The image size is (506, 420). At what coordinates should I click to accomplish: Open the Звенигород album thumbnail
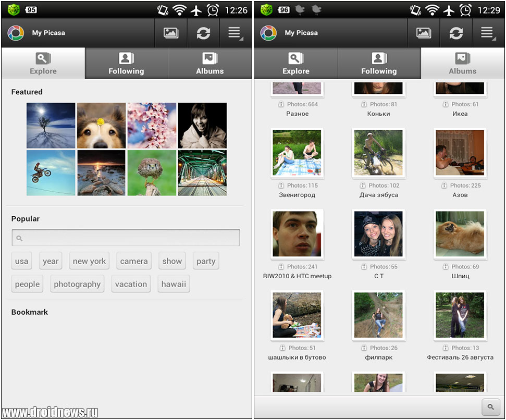pos(297,153)
